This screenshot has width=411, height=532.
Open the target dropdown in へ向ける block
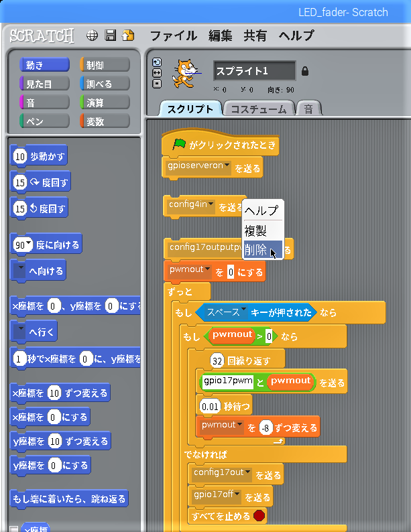[19, 271]
